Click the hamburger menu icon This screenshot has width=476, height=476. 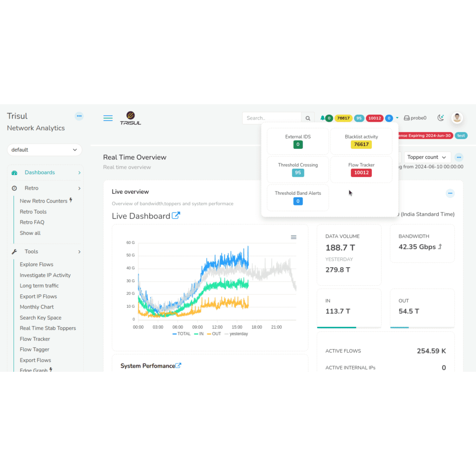click(x=108, y=118)
